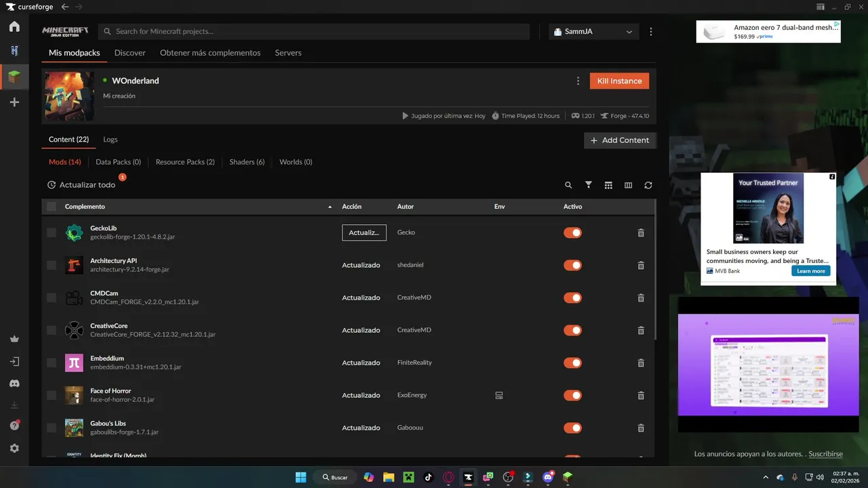Viewport: 868px width, 488px height.
Task: Delete Gabou's Libs with trash icon
Action: [x=641, y=428]
